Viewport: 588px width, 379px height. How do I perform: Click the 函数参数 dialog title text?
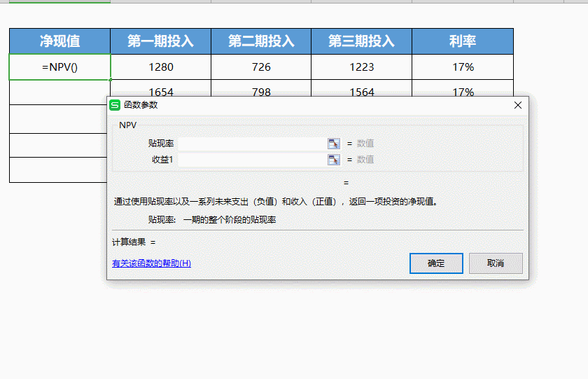pos(141,105)
